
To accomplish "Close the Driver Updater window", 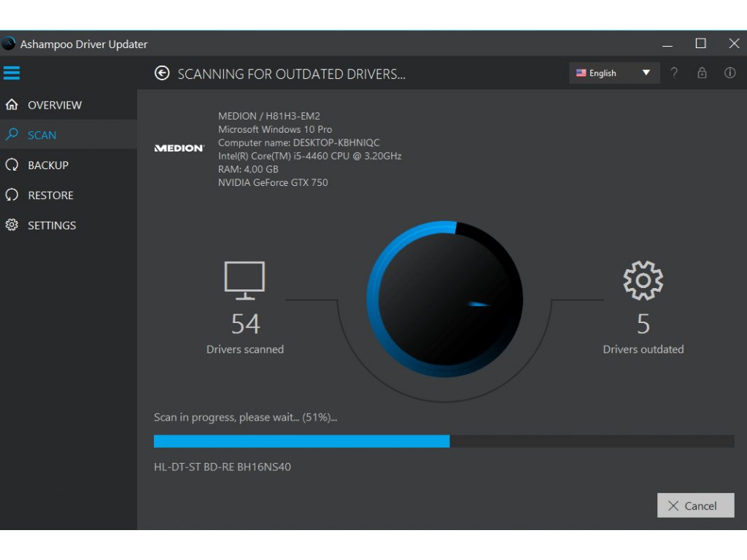I will tap(734, 44).
